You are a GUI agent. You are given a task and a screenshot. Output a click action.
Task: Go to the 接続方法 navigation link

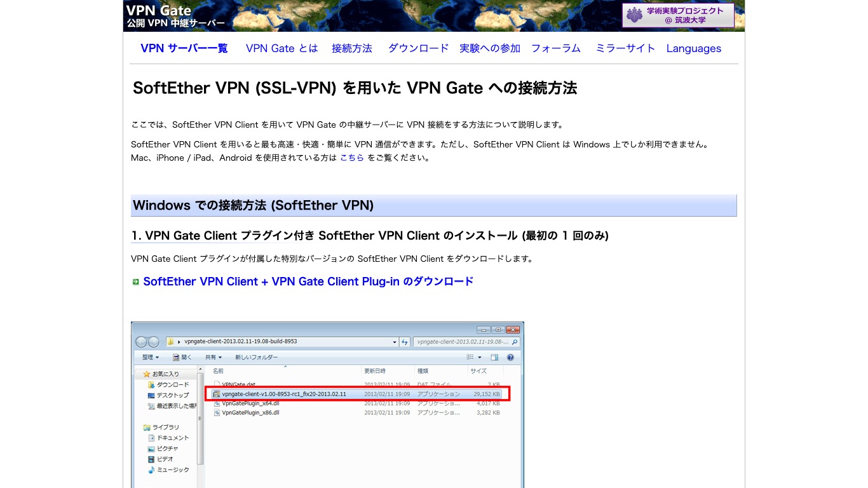pos(351,48)
